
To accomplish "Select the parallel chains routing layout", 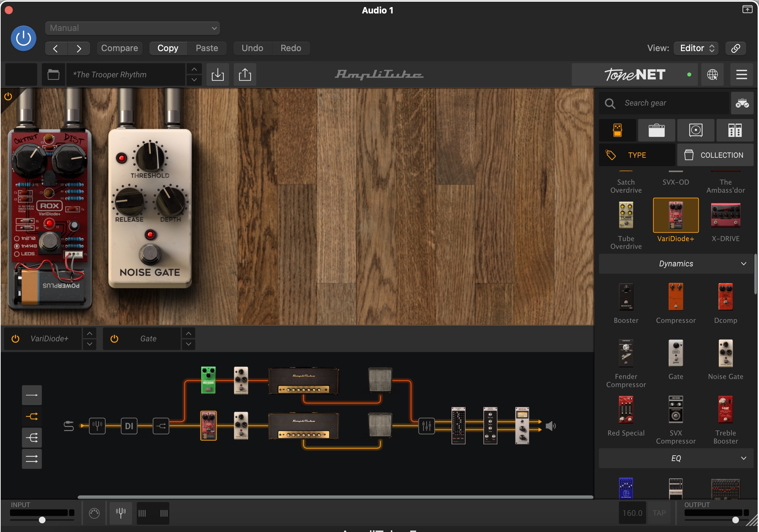I will (x=32, y=459).
